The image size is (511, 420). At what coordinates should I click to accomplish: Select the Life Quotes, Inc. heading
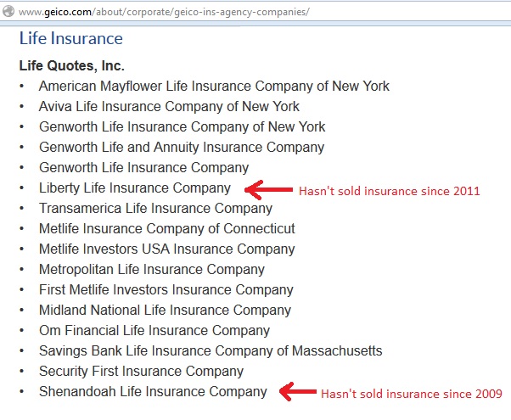71,65
